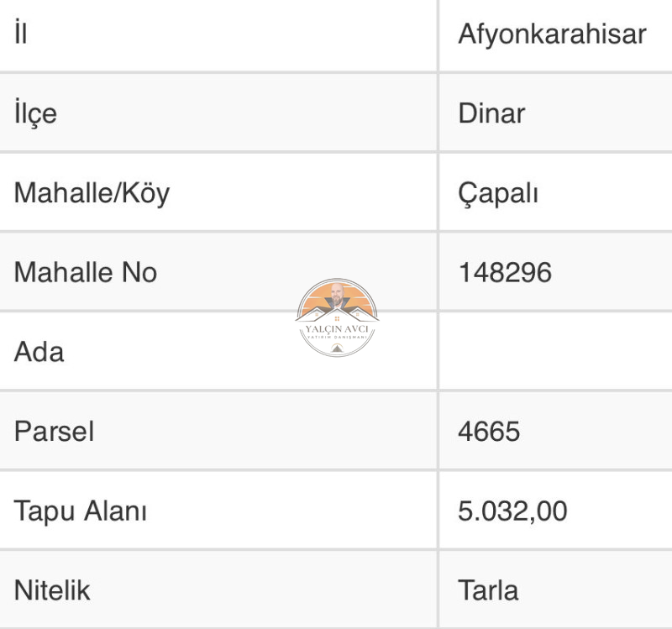
Task: Select the Ada row label
Action: (39, 352)
